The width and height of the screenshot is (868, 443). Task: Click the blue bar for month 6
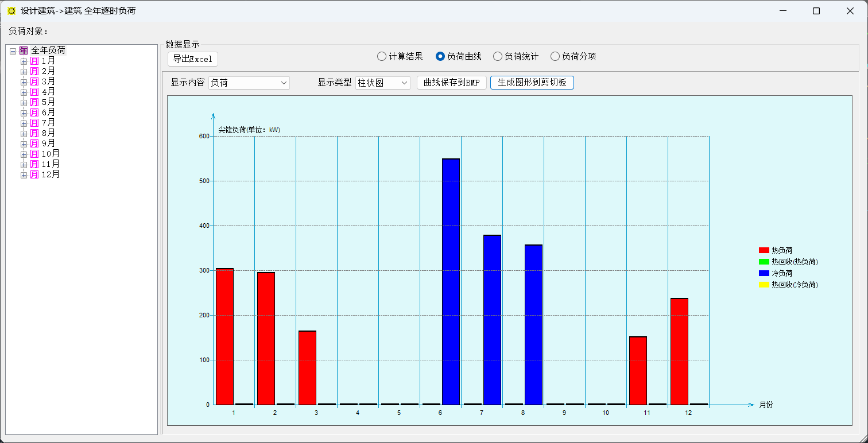pyautogui.click(x=451, y=281)
